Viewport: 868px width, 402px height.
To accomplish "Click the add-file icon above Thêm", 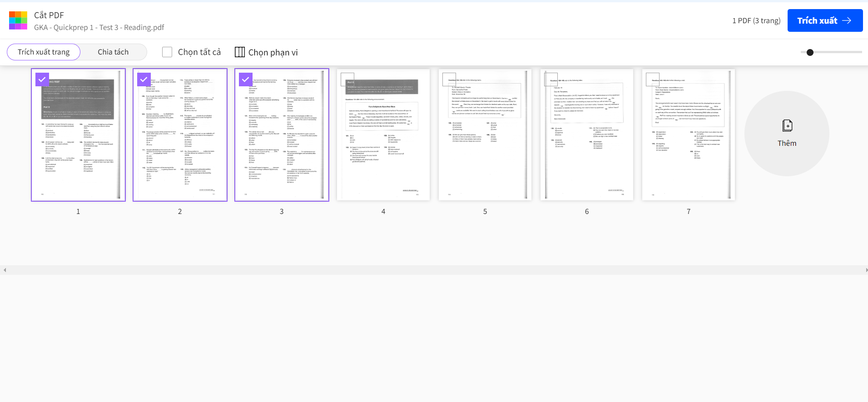I will coord(787,125).
